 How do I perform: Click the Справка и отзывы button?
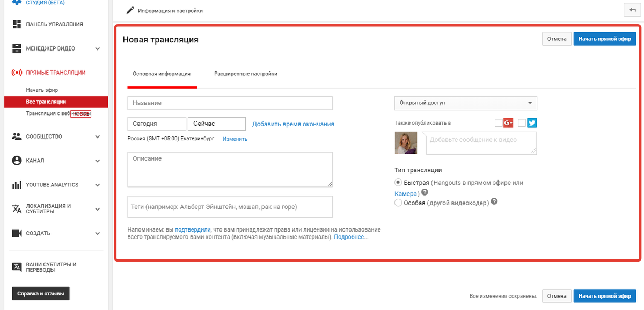(41, 294)
